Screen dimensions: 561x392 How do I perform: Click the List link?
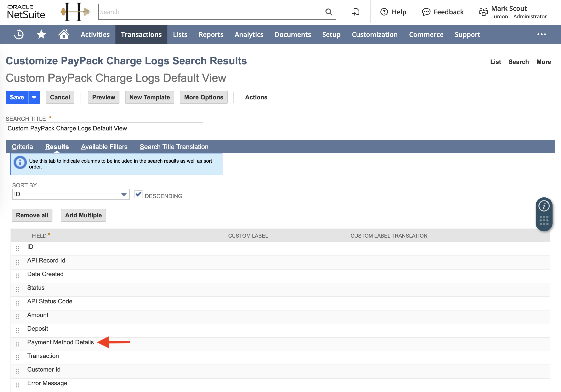coord(495,62)
